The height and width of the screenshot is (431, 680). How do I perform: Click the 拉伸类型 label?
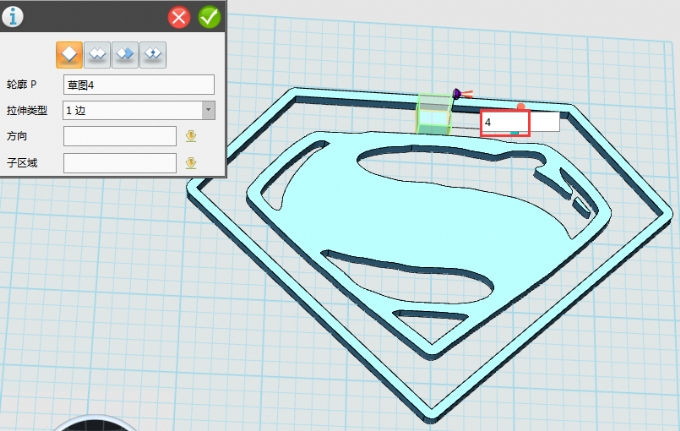click(27, 111)
